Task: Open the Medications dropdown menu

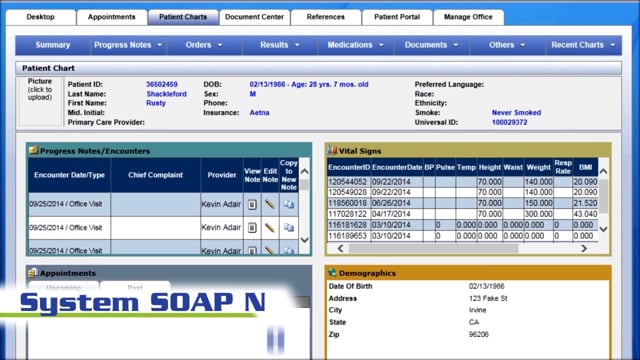Action: [356, 45]
